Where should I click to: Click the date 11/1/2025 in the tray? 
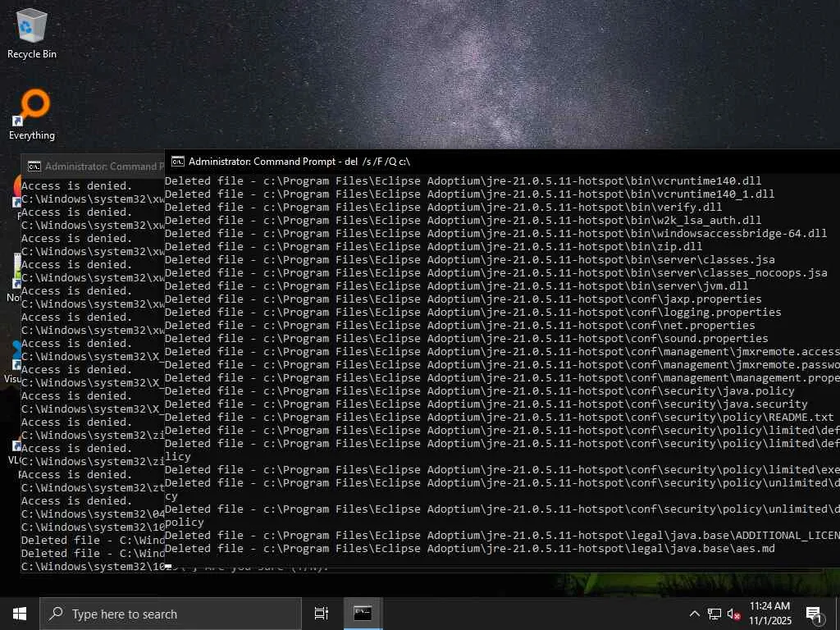point(769,621)
